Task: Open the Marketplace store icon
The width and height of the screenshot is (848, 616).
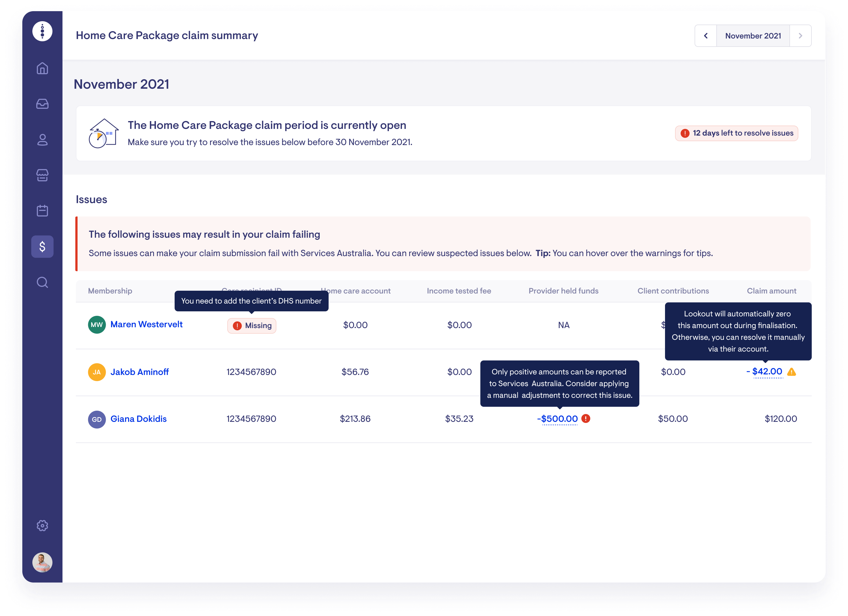Action: click(42, 175)
